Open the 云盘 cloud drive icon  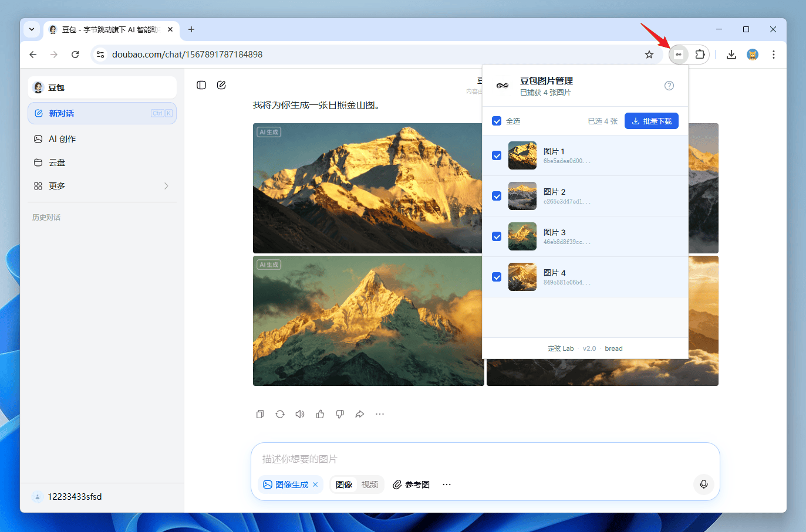38,162
